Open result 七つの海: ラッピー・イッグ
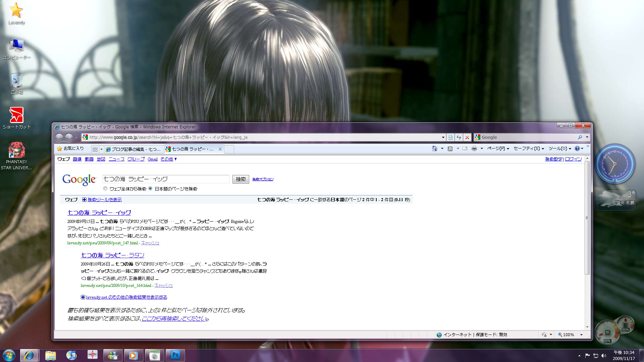 tap(99, 213)
